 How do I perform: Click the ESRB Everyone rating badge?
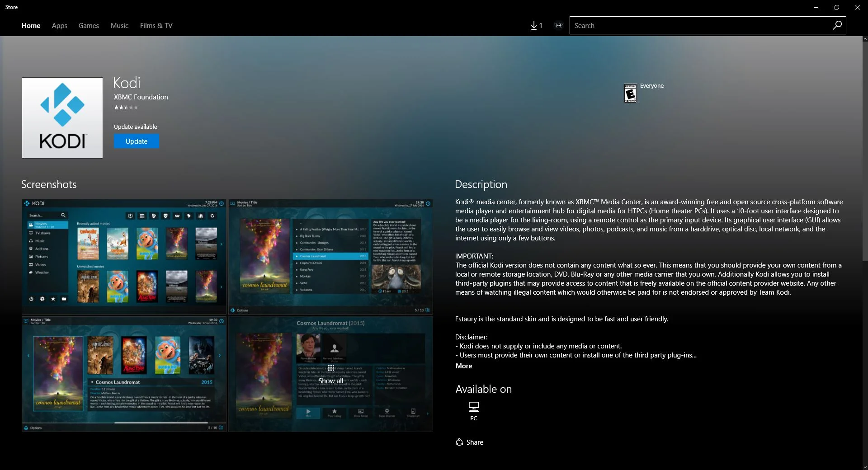click(x=630, y=93)
